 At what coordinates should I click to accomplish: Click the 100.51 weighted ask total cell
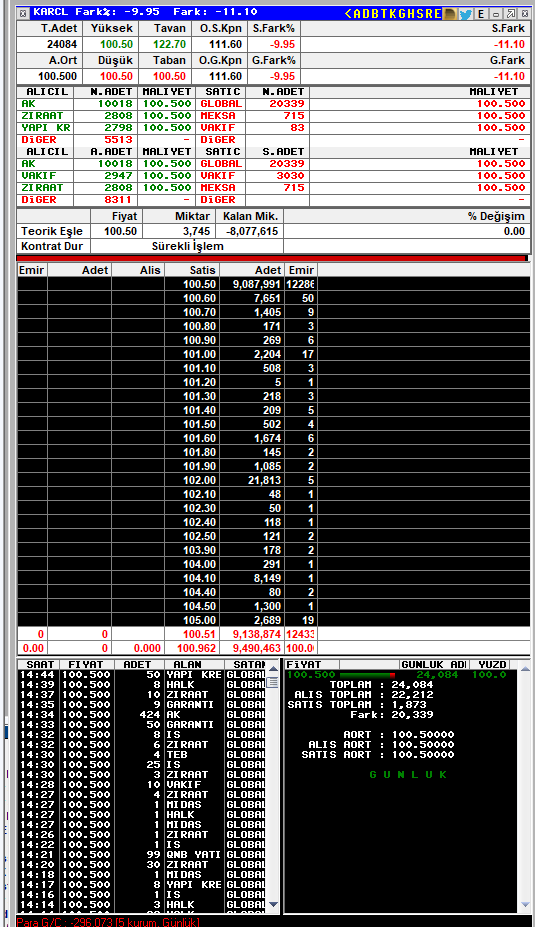tap(192, 634)
